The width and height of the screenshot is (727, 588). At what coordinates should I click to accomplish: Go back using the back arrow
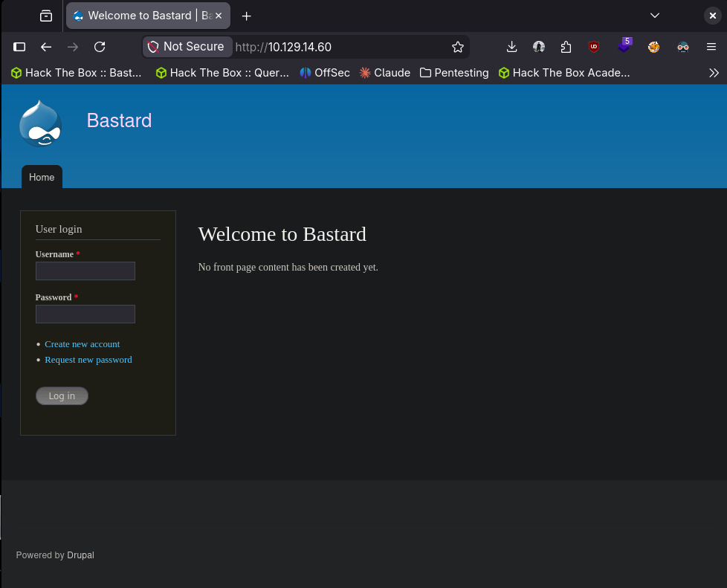pyautogui.click(x=46, y=47)
